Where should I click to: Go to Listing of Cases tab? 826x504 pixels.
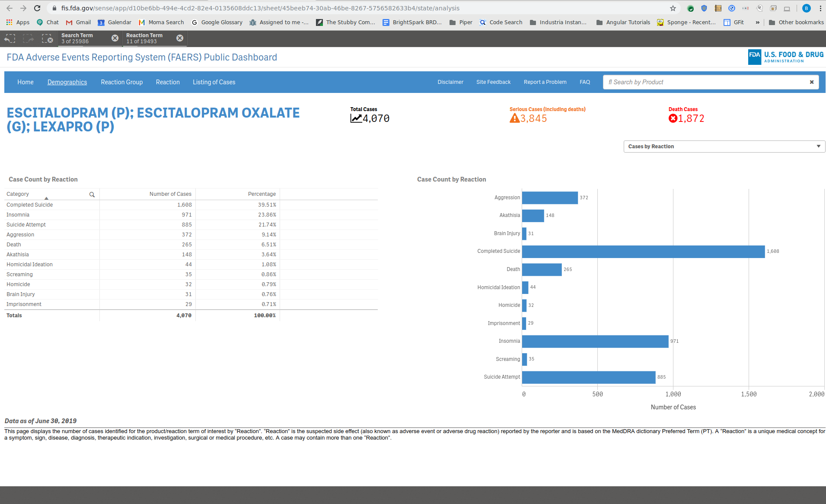pyautogui.click(x=214, y=82)
